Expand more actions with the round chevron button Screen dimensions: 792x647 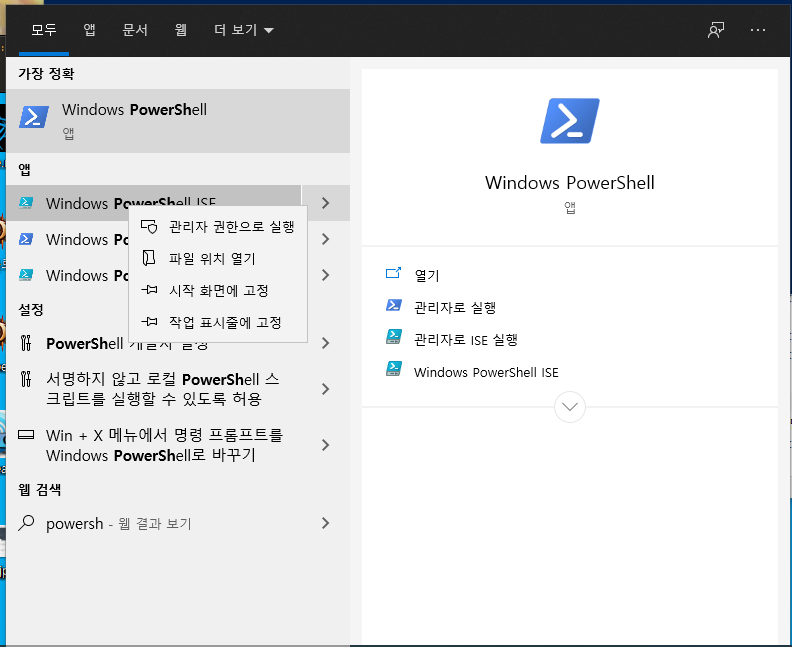coord(570,407)
